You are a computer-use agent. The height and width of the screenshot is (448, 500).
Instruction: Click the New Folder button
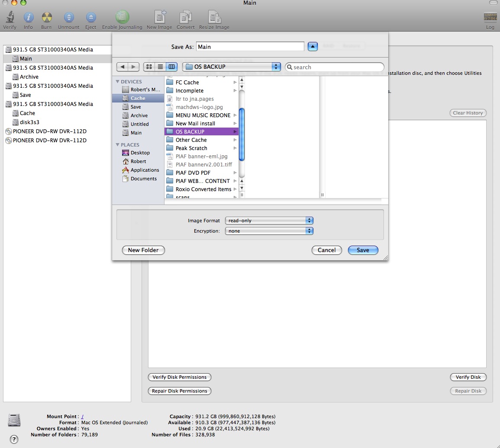143,250
